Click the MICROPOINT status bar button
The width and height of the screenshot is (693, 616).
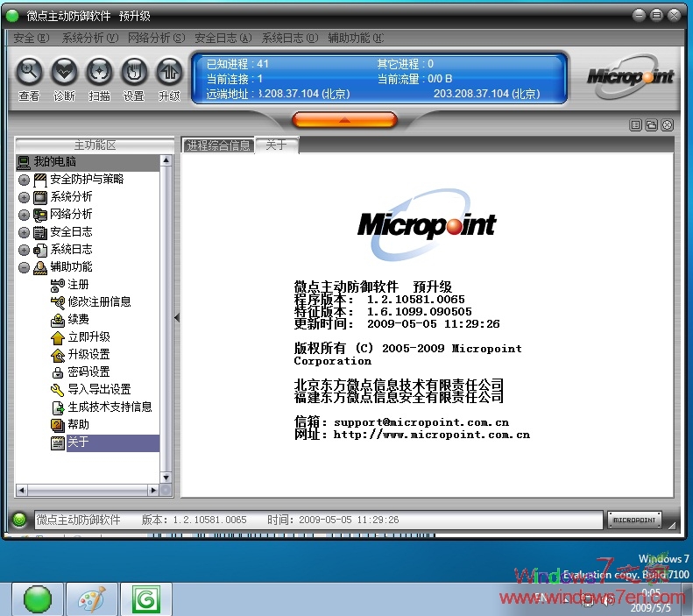pos(634,520)
